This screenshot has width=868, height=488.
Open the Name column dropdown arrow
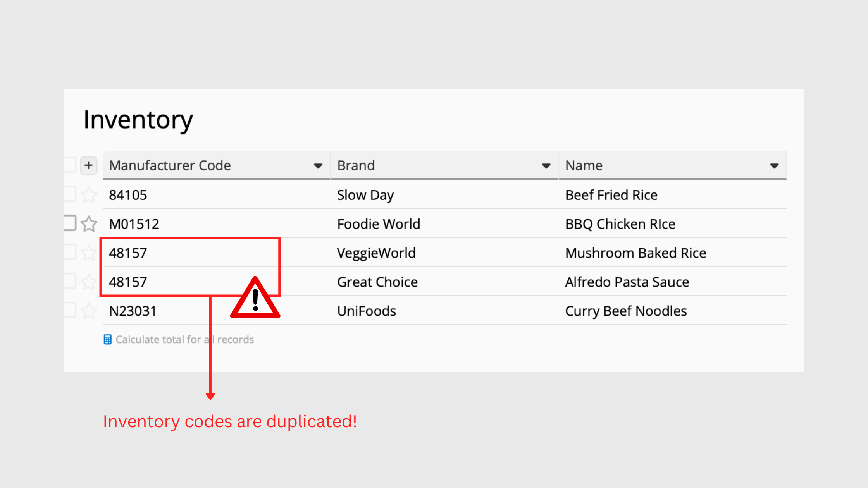(774, 166)
